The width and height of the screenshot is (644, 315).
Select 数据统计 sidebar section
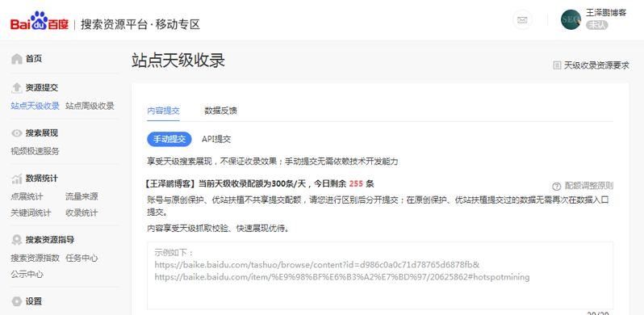pos(42,178)
